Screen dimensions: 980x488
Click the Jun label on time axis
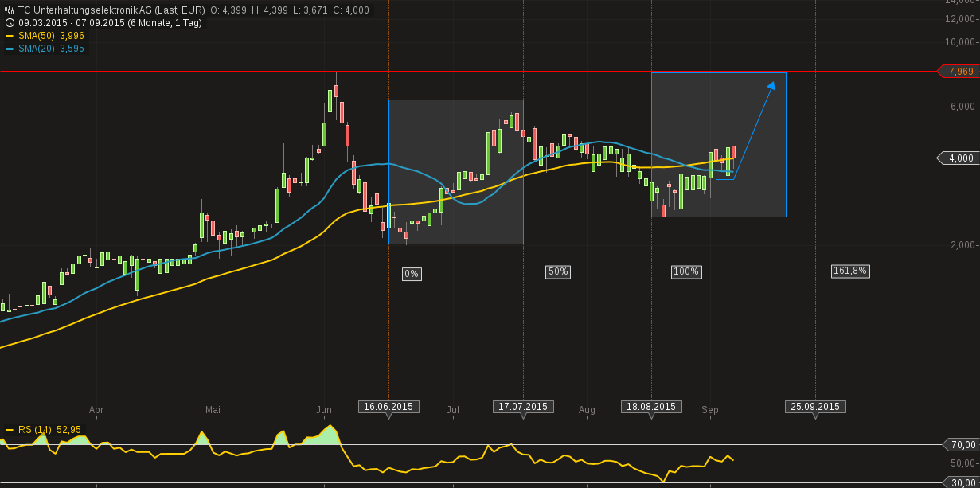point(324,410)
